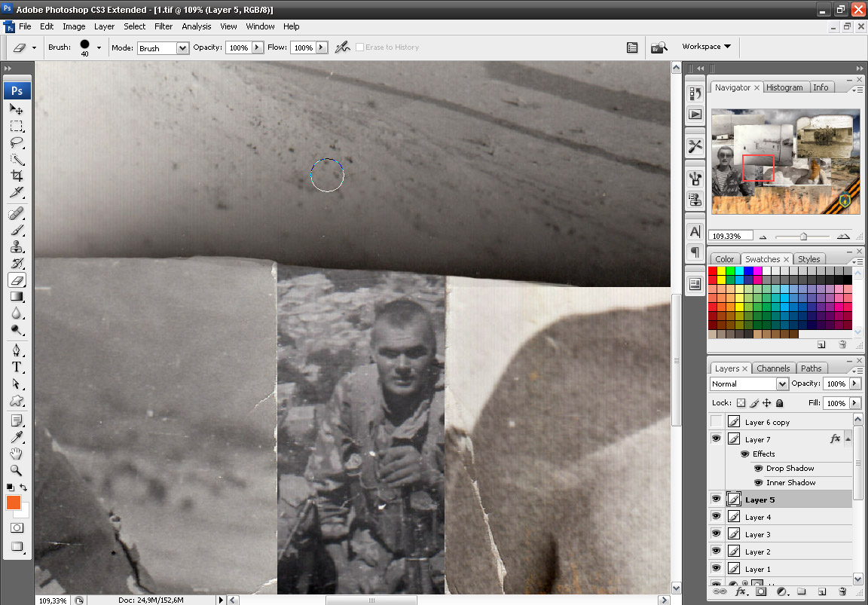
Task: Select the Clone Stamp tool
Action: (17, 247)
